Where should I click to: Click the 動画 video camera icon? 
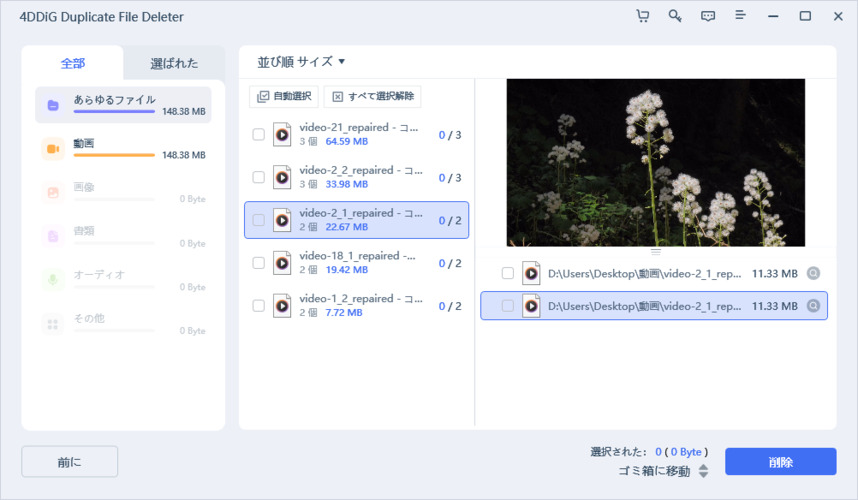53,149
